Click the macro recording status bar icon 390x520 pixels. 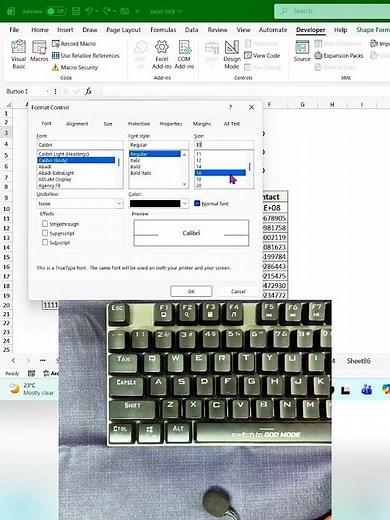click(x=31, y=373)
